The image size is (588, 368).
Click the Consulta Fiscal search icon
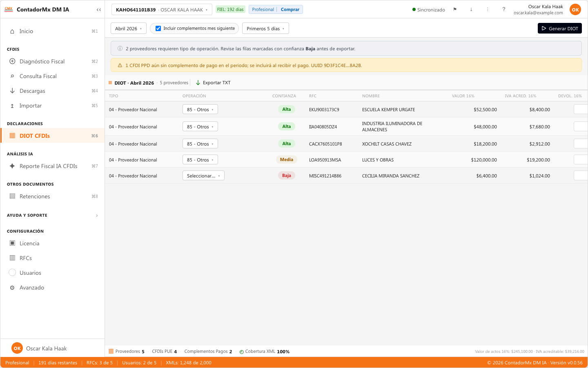click(12, 76)
